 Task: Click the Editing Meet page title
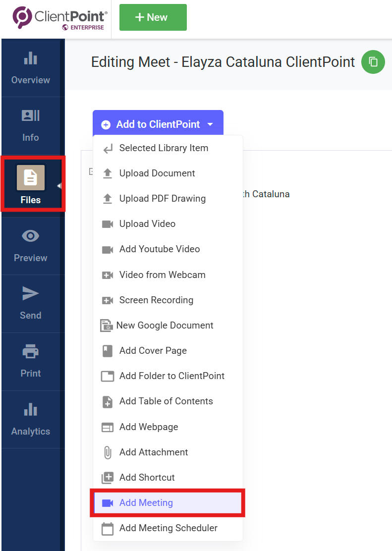click(223, 62)
